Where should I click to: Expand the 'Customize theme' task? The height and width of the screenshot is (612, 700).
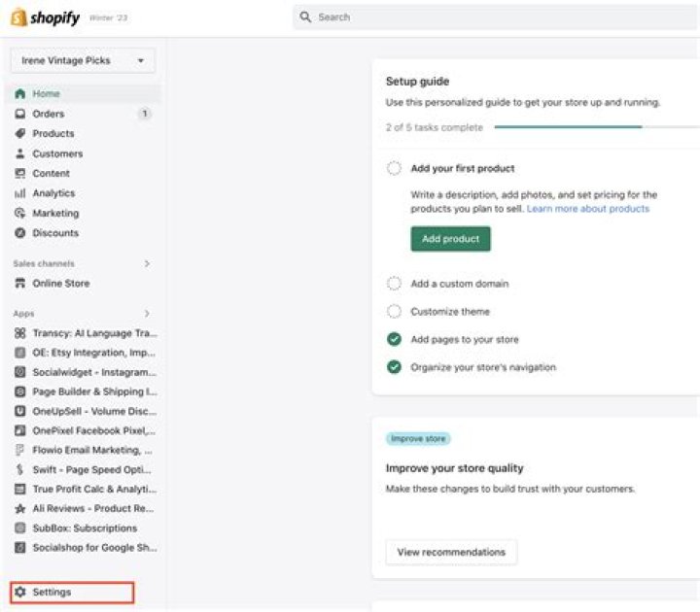coord(450,312)
